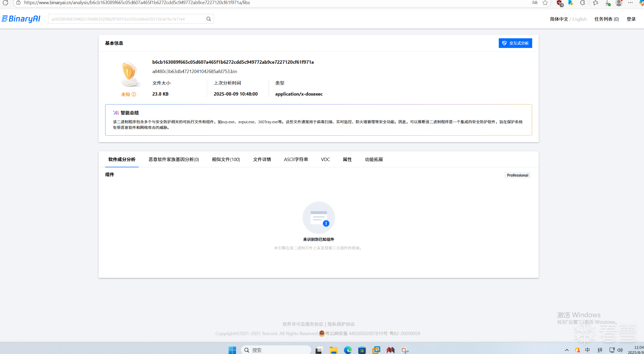Click the Windows taskbar search box

coord(276,350)
